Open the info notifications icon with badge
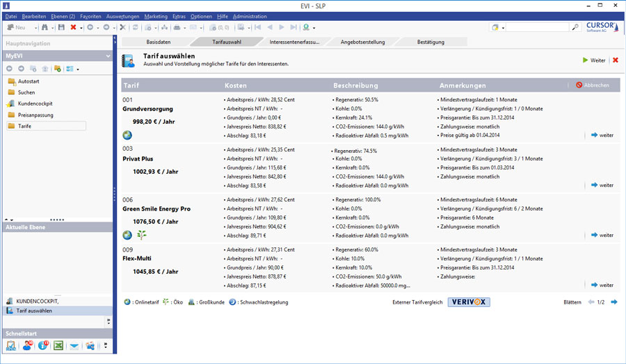 tap(43, 345)
